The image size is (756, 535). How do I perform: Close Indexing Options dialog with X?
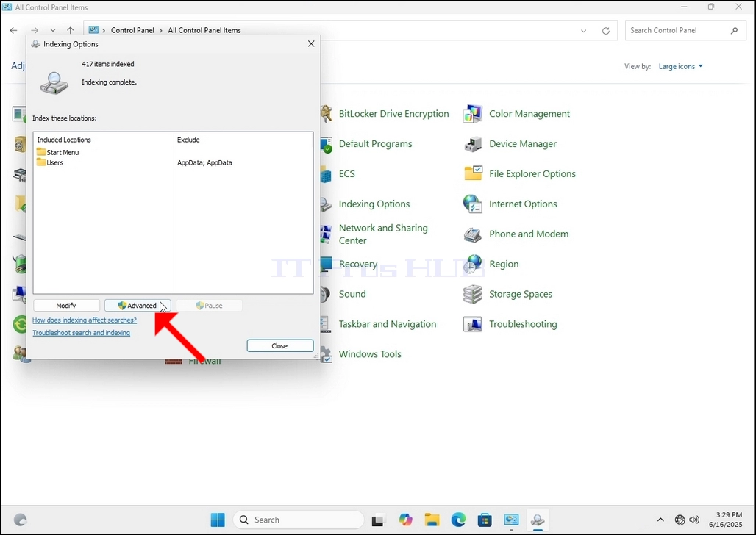311,44
